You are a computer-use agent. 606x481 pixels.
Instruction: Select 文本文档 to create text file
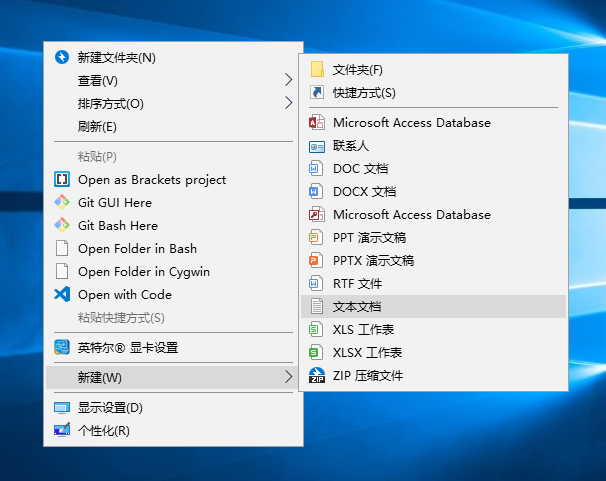pyautogui.click(x=357, y=307)
